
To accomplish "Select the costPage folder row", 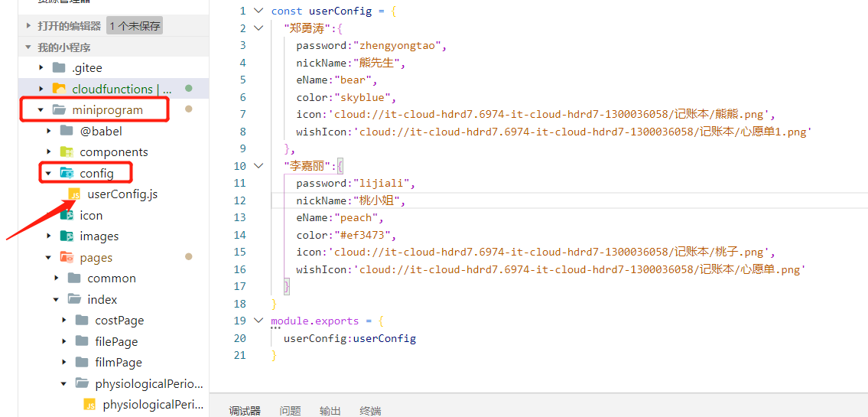I will click(113, 320).
